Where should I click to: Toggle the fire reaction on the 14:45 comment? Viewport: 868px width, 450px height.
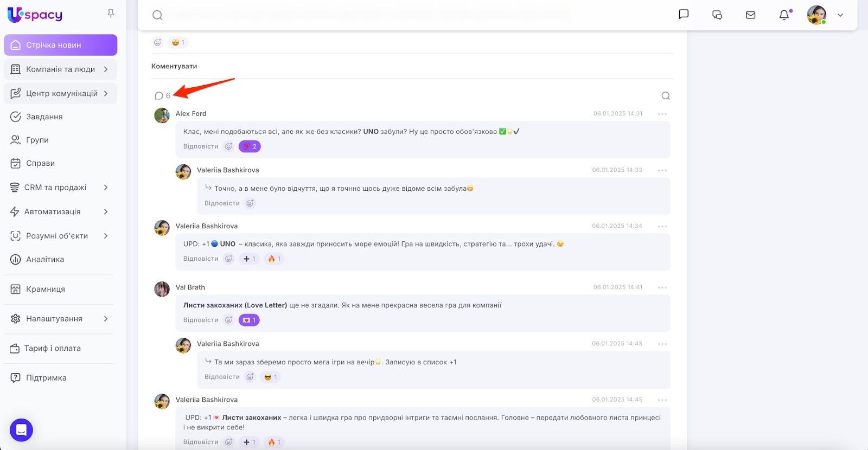click(x=274, y=442)
